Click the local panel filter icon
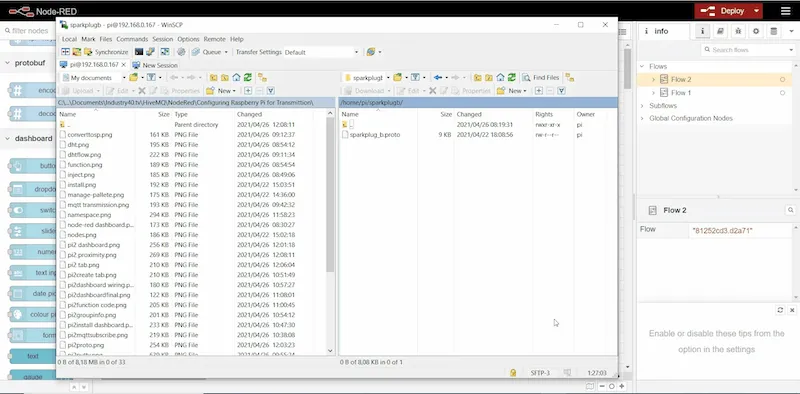The height and width of the screenshot is (394, 800). (x=151, y=78)
